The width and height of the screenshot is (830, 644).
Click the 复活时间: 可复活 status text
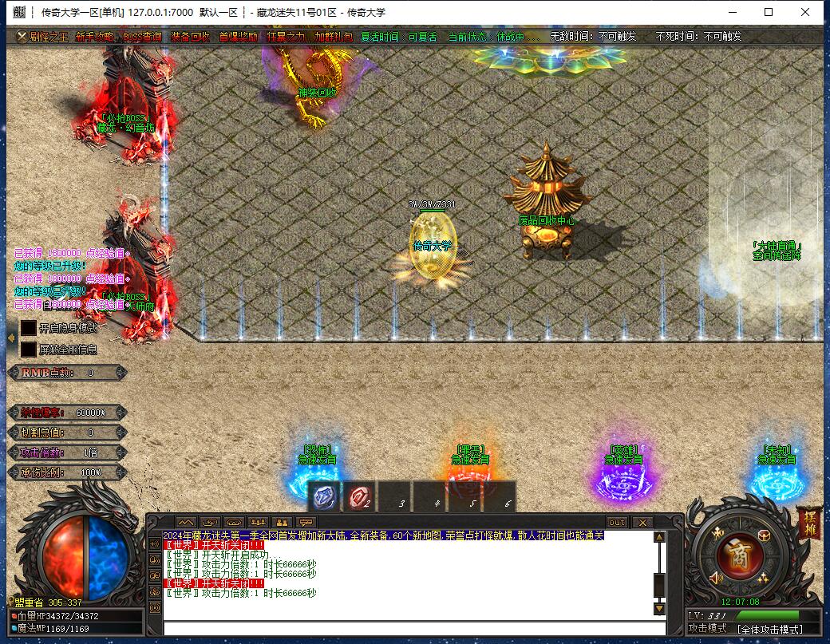tap(398, 37)
